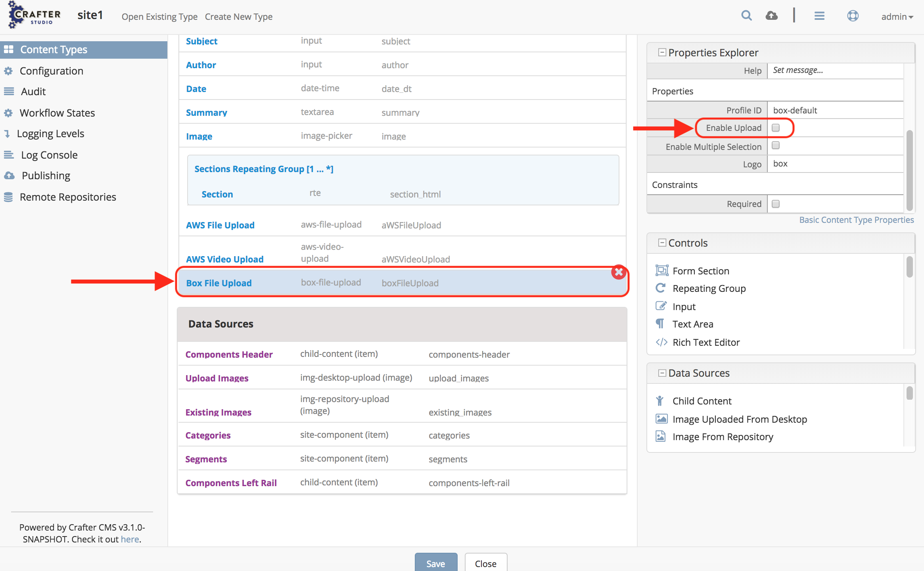Remove the Box File Upload field via its X
The height and width of the screenshot is (571, 924).
[618, 272]
